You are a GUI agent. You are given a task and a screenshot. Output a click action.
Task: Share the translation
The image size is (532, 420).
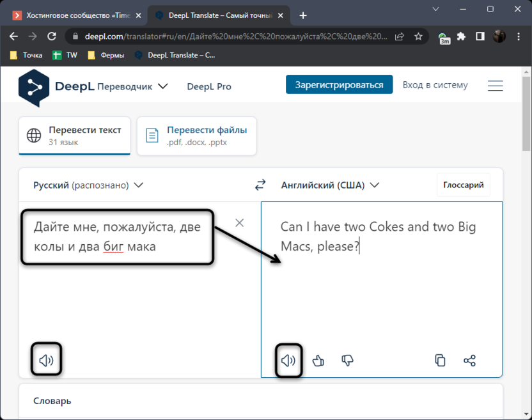pyautogui.click(x=469, y=361)
